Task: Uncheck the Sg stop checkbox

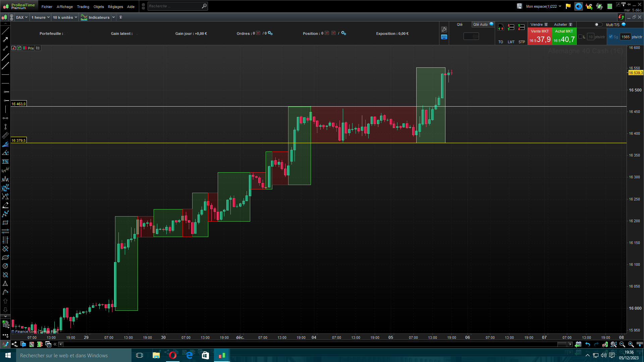Action: coord(611,37)
